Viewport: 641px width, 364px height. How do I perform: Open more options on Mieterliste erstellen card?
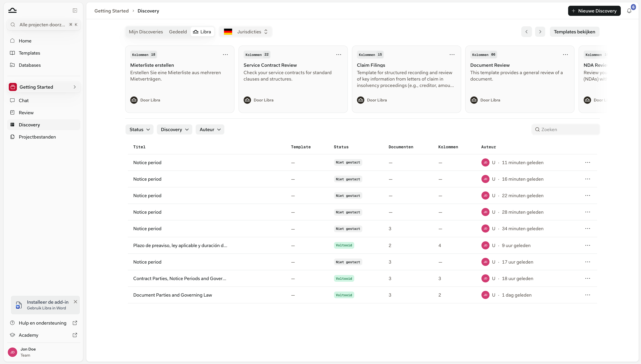pos(225,54)
